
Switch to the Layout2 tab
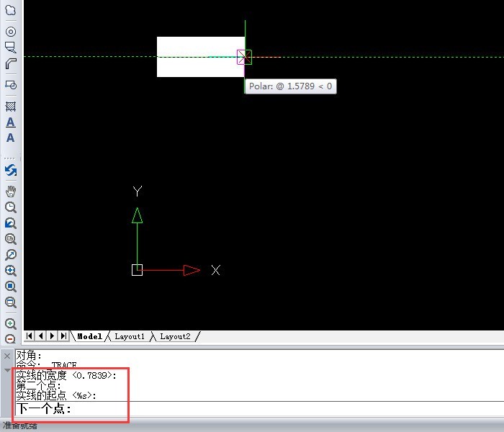pyautogui.click(x=175, y=336)
